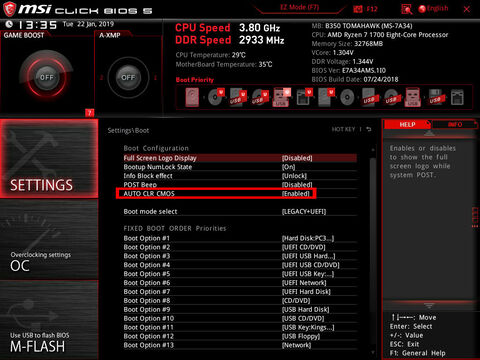Open Boot Option #2 UEFI CD/DVD dropdown
Screen dimensions: 480x360
[x=303, y=247]
